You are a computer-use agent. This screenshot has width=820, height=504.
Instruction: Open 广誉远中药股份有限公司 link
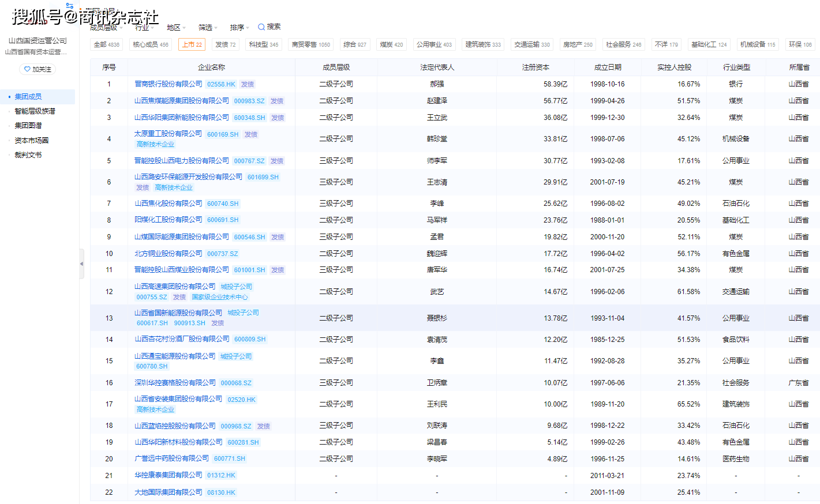tap(172, 458)
